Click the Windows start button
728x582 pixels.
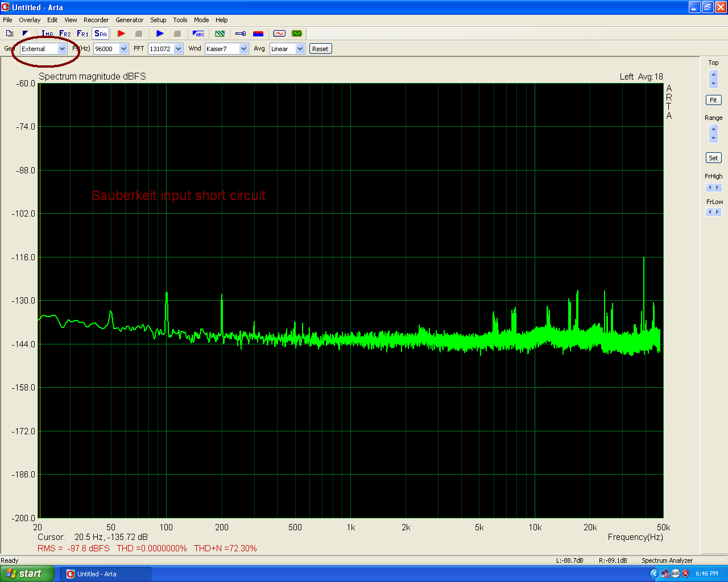(x=27, y=573)
